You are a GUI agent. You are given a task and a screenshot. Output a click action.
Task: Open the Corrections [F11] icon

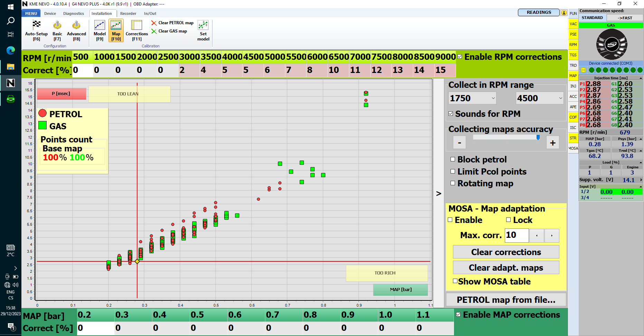point(136,30)
